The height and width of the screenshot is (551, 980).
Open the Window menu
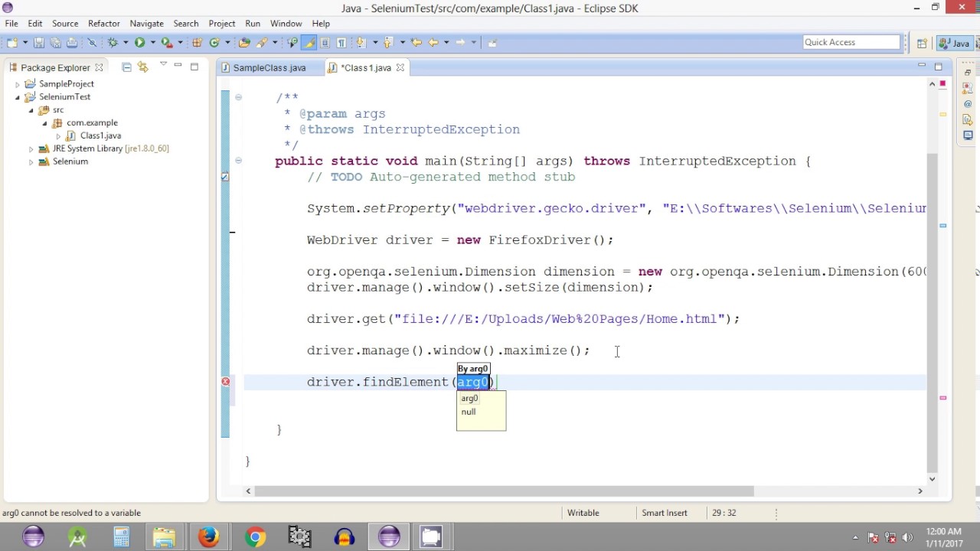point(286,24)
